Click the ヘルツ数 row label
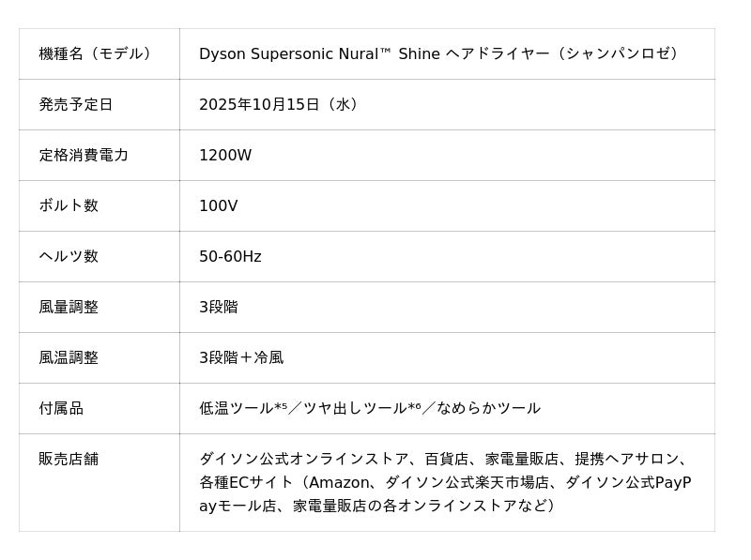751x560 pixels. (69, 256)
